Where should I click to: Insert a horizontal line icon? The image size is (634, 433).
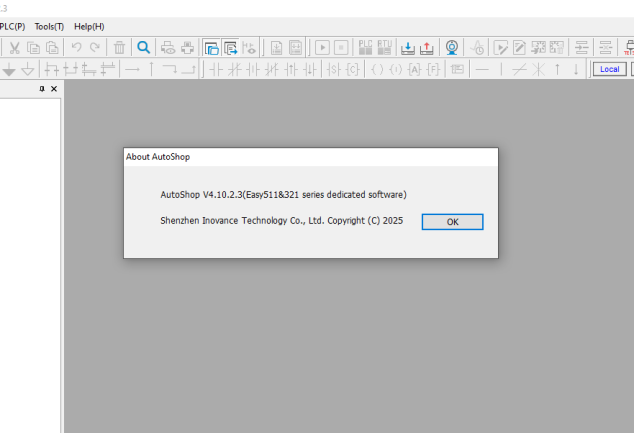[x=482, y=70]
